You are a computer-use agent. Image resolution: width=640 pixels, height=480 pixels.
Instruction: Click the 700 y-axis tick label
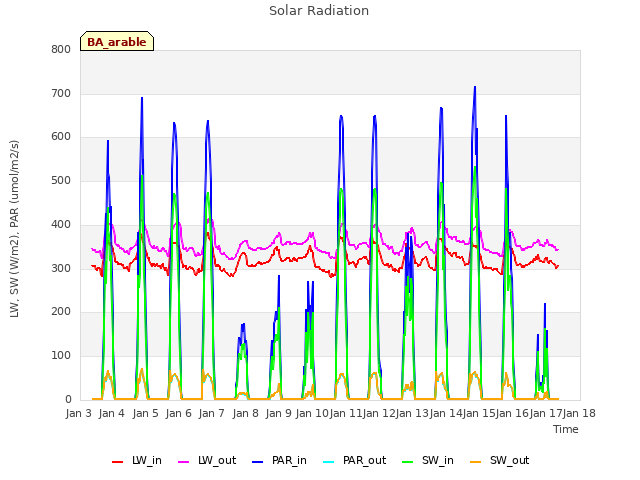click(x=61, y=93)
